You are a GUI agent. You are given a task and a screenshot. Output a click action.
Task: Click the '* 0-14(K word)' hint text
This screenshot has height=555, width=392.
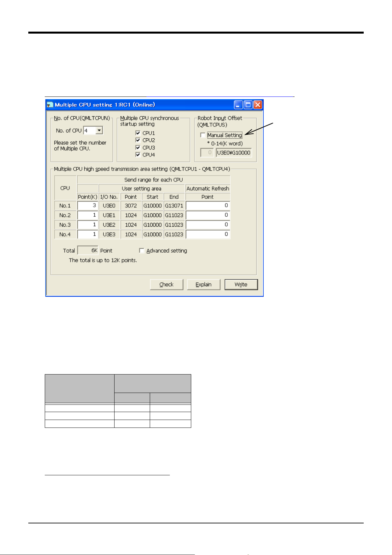pos(225,144)
